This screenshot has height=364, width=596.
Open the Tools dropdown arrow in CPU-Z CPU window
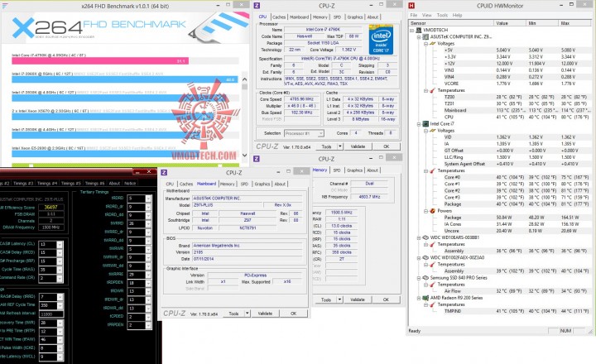(x=340, y=146)
